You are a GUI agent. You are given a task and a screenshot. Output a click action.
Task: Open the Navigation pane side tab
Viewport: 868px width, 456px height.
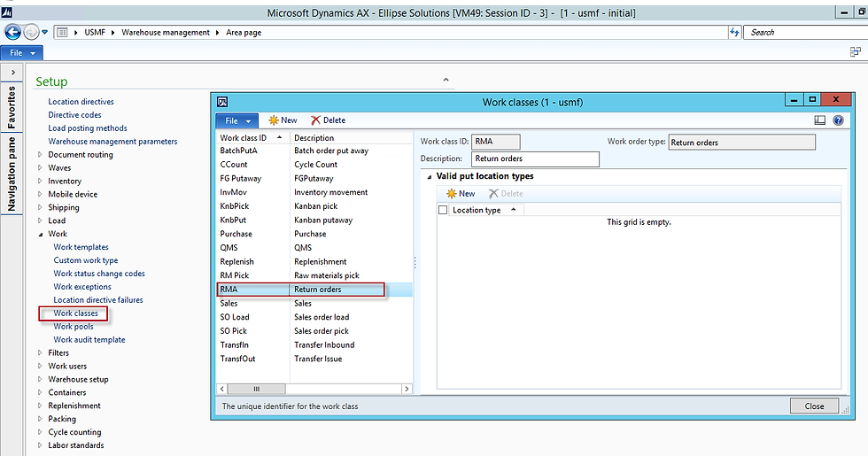(x=12, y=174)
